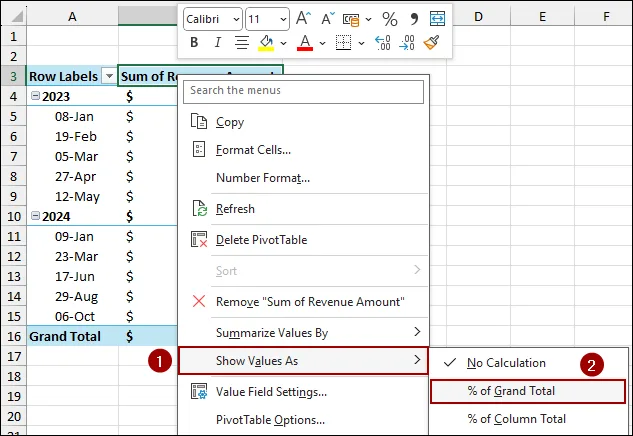Choose % of Grand Total

[x=528, y=391]
